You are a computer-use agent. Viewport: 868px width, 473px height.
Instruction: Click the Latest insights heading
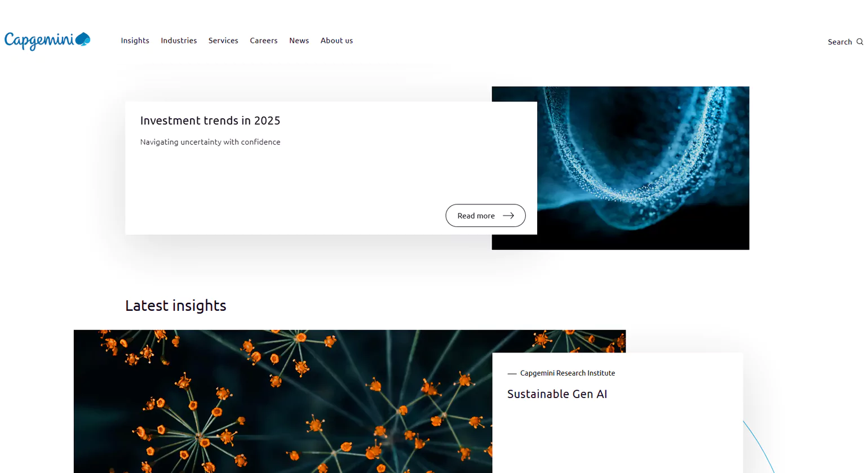pyautogui.click(x=176, y=305)
